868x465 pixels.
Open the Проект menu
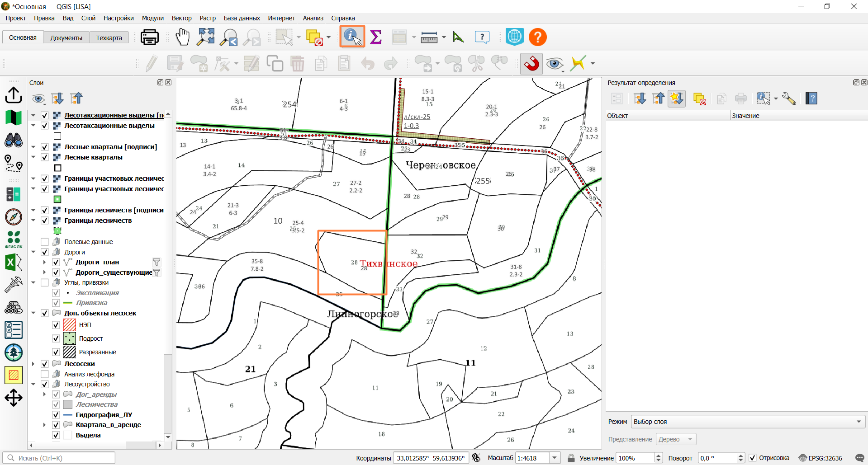click(x=16, y=18)
